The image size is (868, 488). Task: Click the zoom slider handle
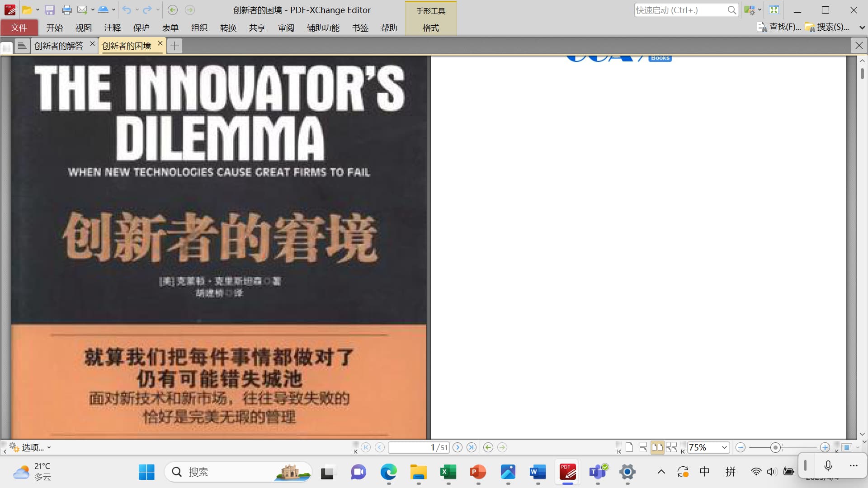[776, 447]
